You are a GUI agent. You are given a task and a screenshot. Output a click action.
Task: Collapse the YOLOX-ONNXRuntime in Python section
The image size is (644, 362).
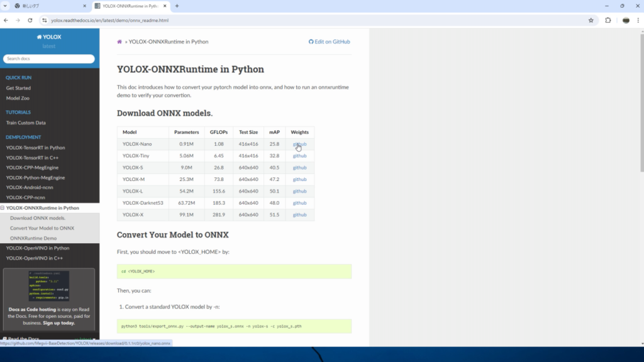click(x=4, y=207)
